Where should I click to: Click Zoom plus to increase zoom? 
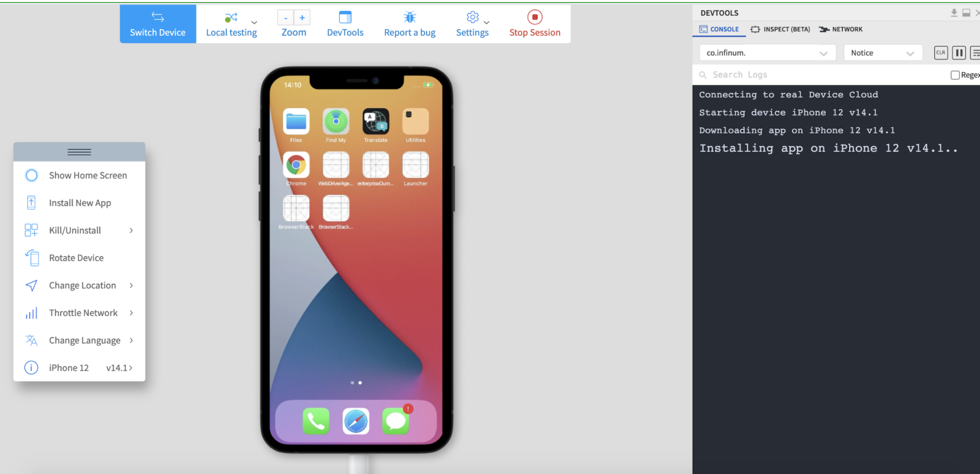(x=303, y=17)
